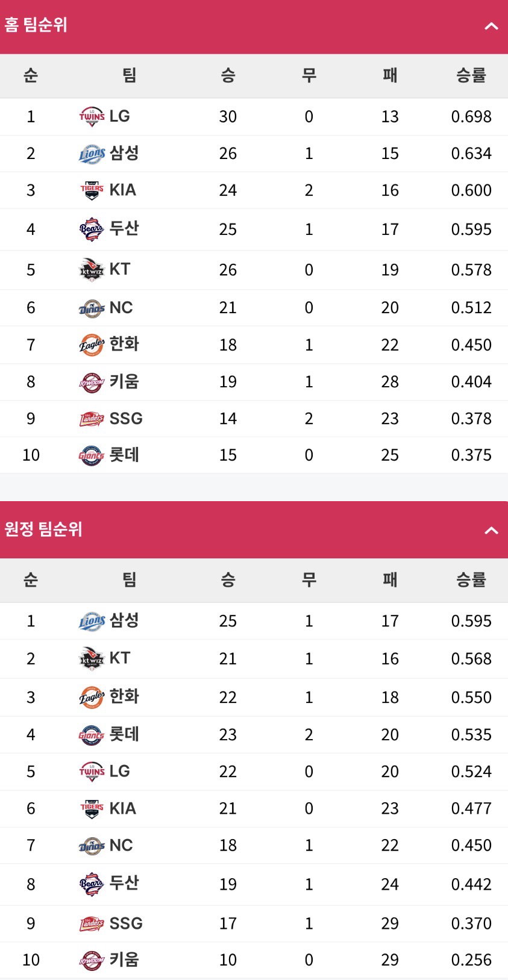Click Samsung Lions logo in home rankings
The image size is (508, 980).
tap(92, 154)
